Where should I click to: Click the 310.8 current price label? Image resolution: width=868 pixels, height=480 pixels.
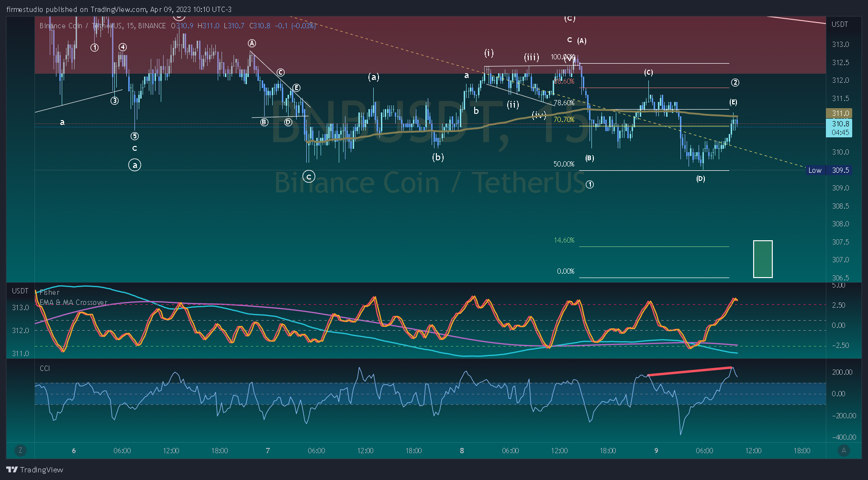839,123
